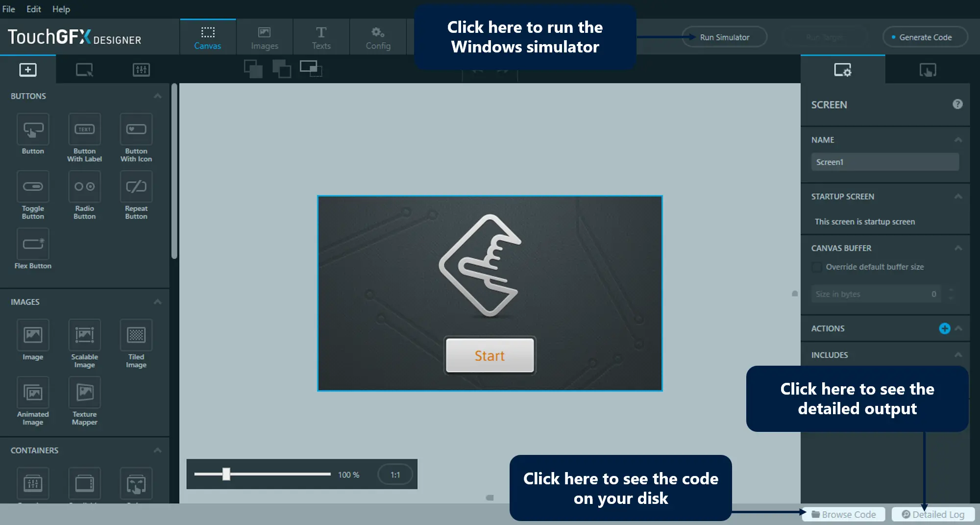Collapse the Startup Screen section

958,197
